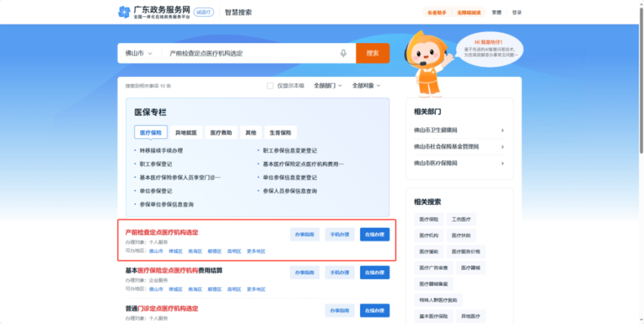644x324 pixels.
Task: Open the 职工参保信息变更登记 link
Action: pos(290,151)
